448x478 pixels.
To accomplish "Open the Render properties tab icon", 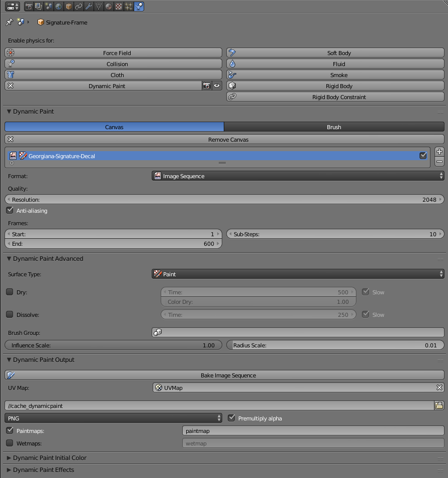I will 29,6.
